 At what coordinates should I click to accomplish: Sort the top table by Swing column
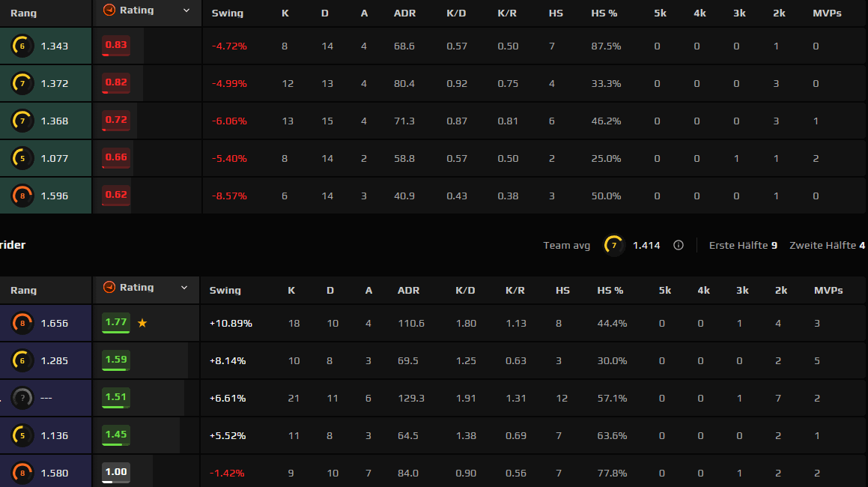[228, 13]
